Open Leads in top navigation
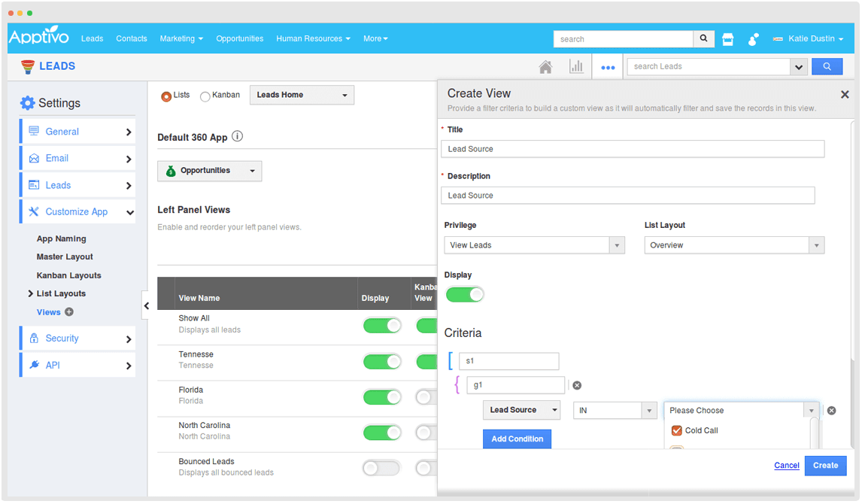Screen dimensions: 865x504 coord(92,38)
